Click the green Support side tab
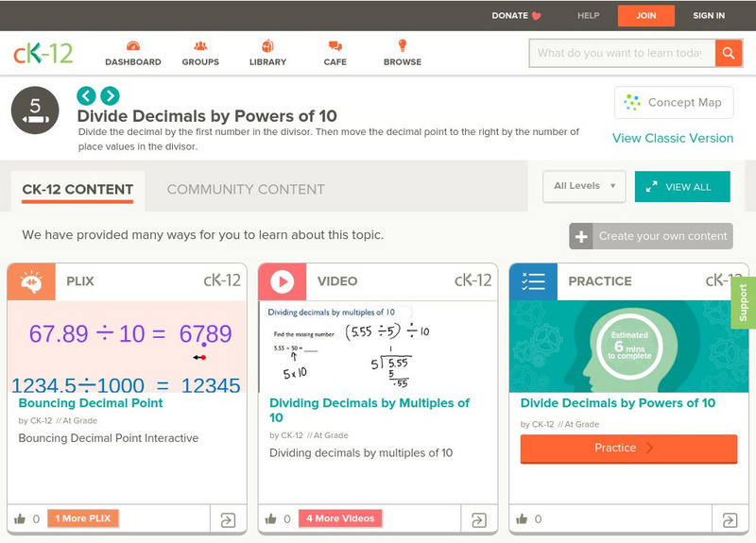Image resolution: width=756 pixels, height=543 pixels. (x=743, y=302)
